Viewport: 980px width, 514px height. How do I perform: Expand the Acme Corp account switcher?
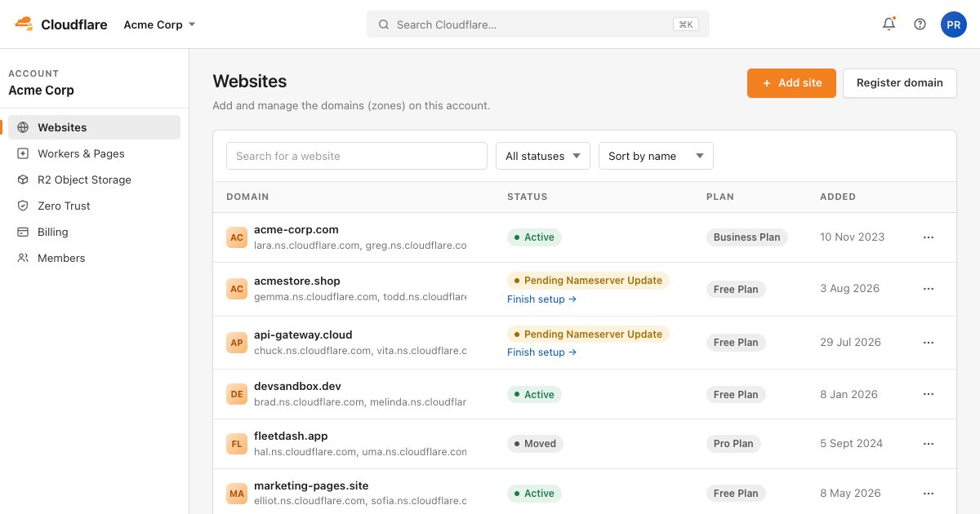point(160,24)
